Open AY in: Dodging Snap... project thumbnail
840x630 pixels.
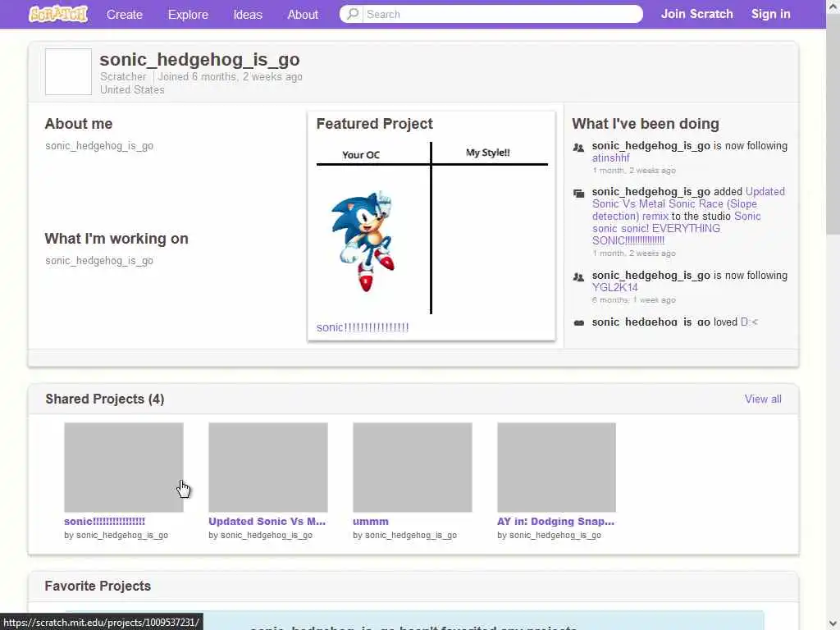point(557,467)
